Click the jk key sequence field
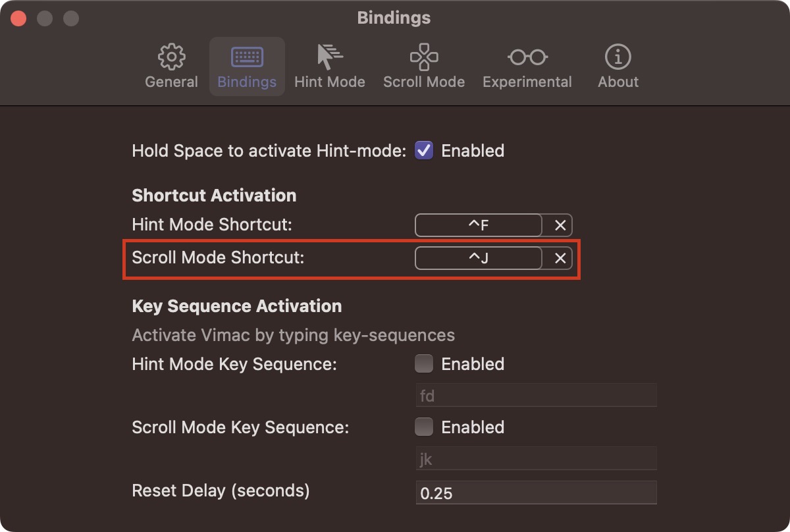This screenshot has width=790, height=532. pyautogui.click(x=537, y=458)
